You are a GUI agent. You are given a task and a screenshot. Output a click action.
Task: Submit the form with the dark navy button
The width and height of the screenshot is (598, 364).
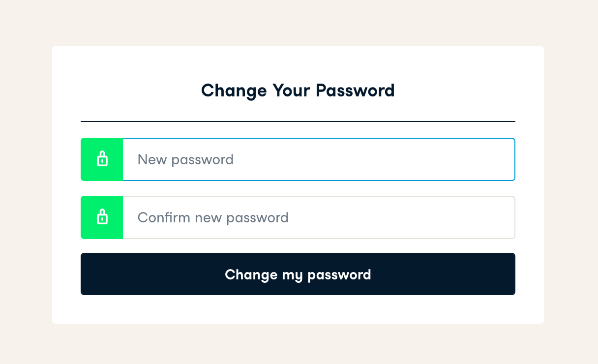coord(298,274)
